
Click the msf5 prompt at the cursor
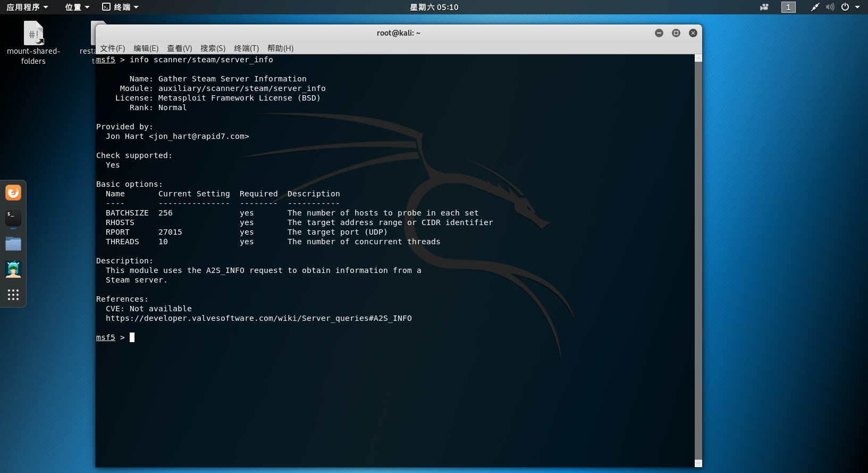point(105,337)
